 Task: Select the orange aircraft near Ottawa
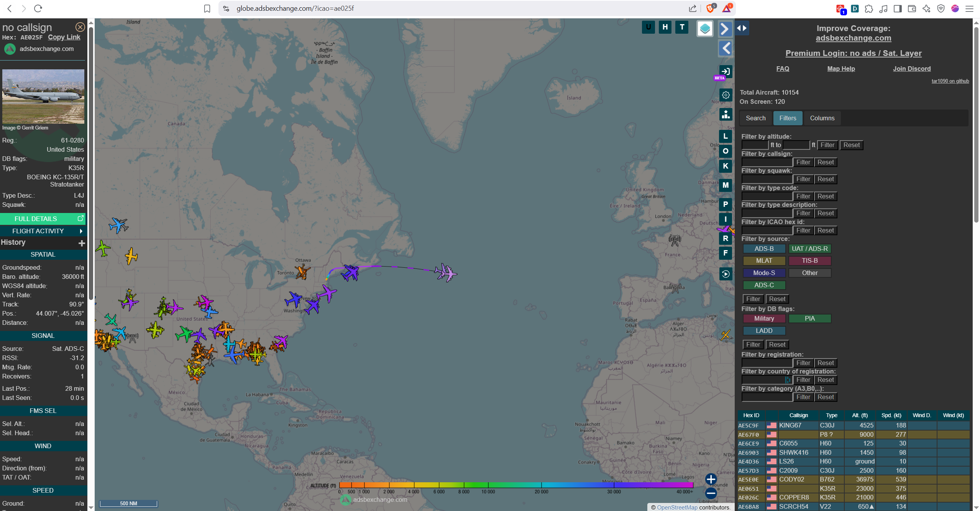[302, 272]
